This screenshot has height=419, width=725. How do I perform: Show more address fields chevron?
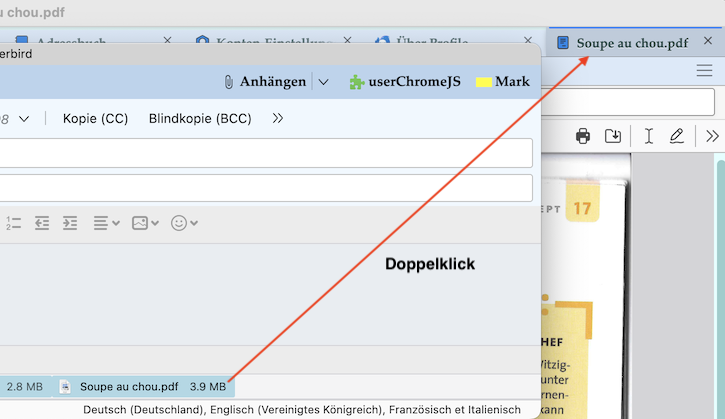pos(277,118)
